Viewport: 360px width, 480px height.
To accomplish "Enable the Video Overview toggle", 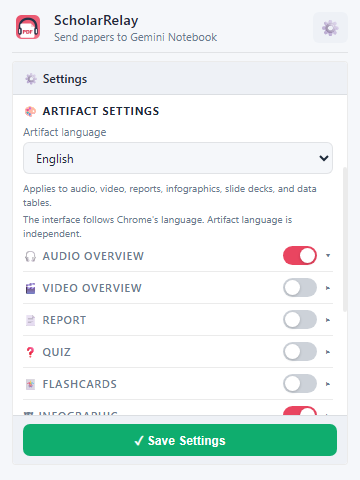I will click(300, 288).
